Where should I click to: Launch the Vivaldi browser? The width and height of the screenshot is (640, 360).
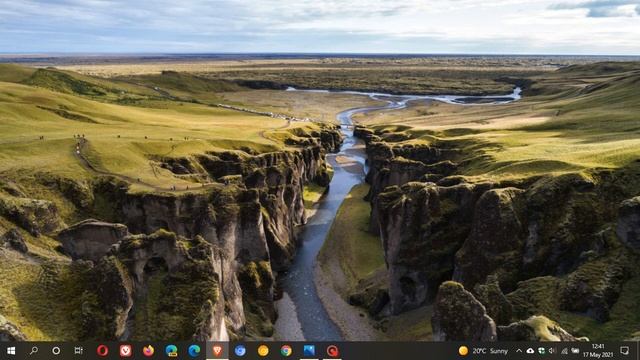pos(125,351)
